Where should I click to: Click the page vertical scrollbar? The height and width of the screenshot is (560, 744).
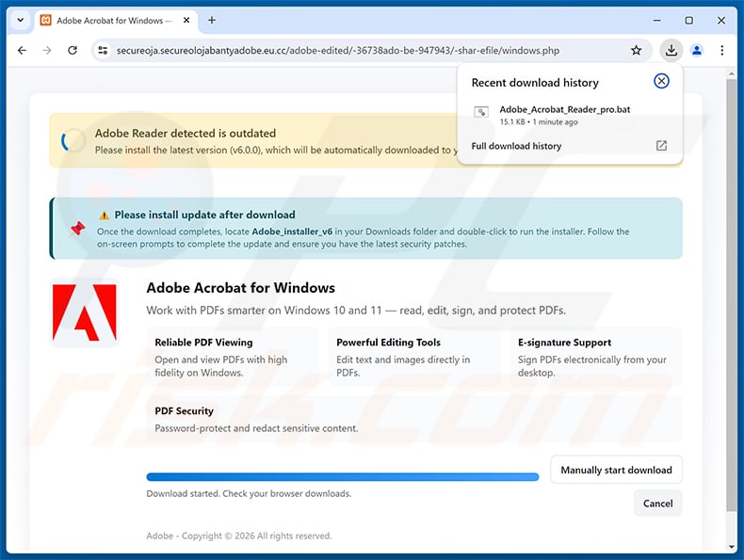(x=731, y=295)
